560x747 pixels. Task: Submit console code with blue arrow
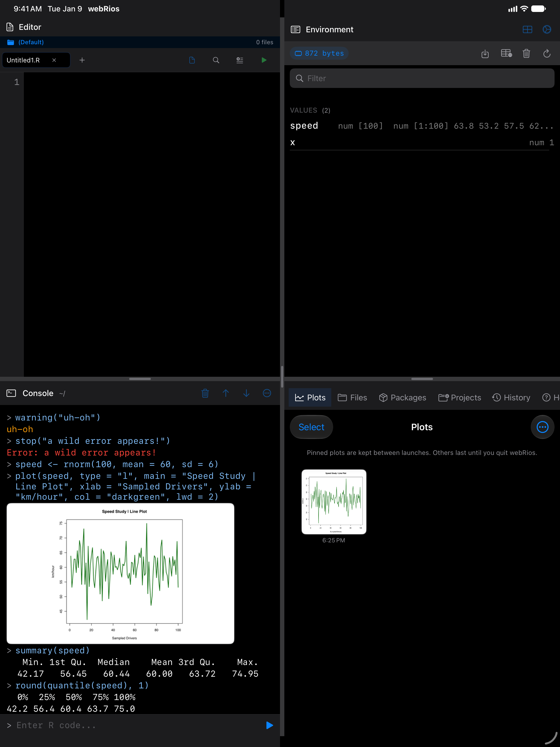click(269, 725)
